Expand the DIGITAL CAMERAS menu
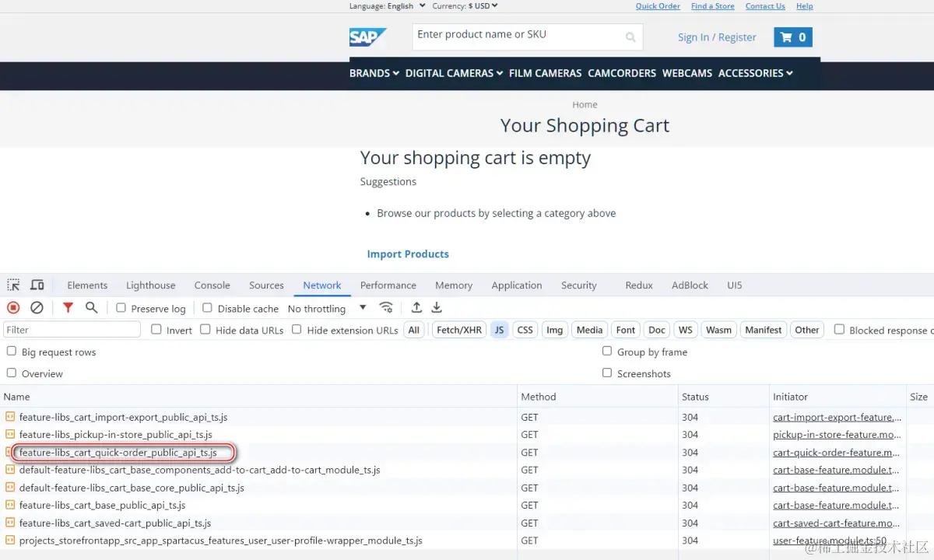Viewport: 934px width, 560px height. (455, 73)
